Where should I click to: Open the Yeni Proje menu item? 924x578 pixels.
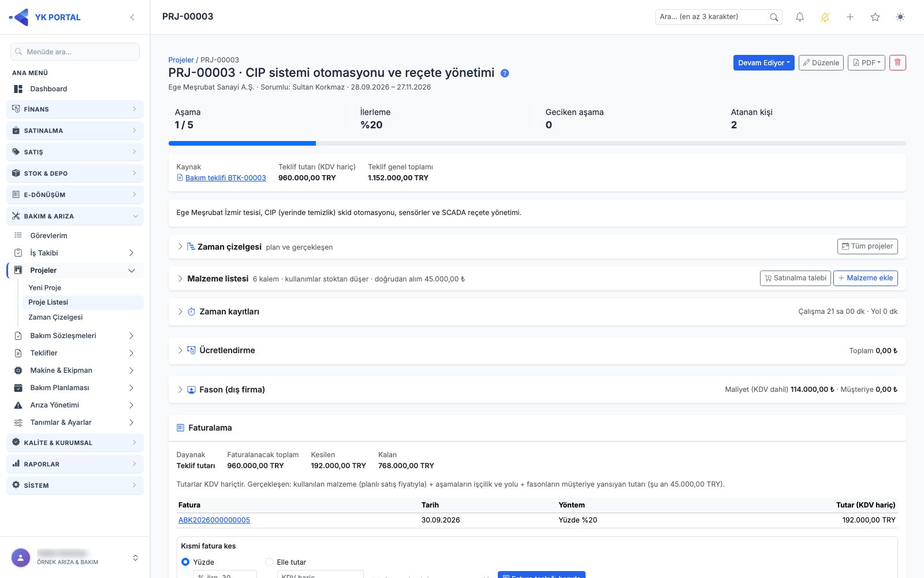(x=44, y=288)
